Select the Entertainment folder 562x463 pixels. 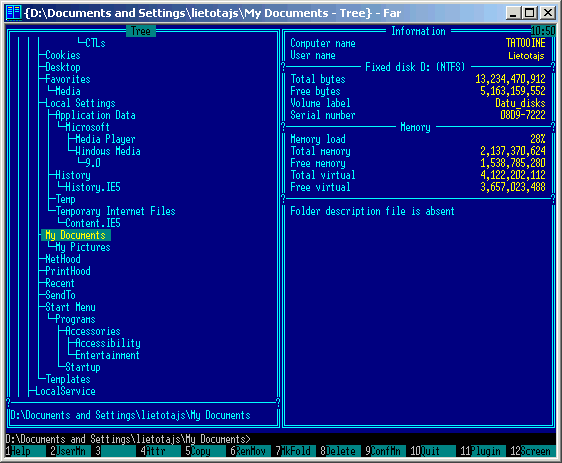click(107, 355)
